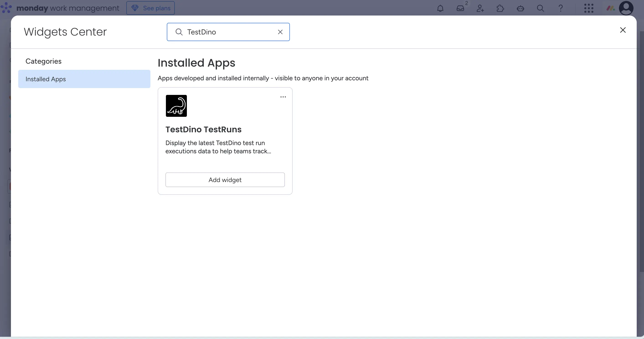The width and height of the screenshot is (644, 339).
Task: Open the notifications bell
Action: click(440, 8)
